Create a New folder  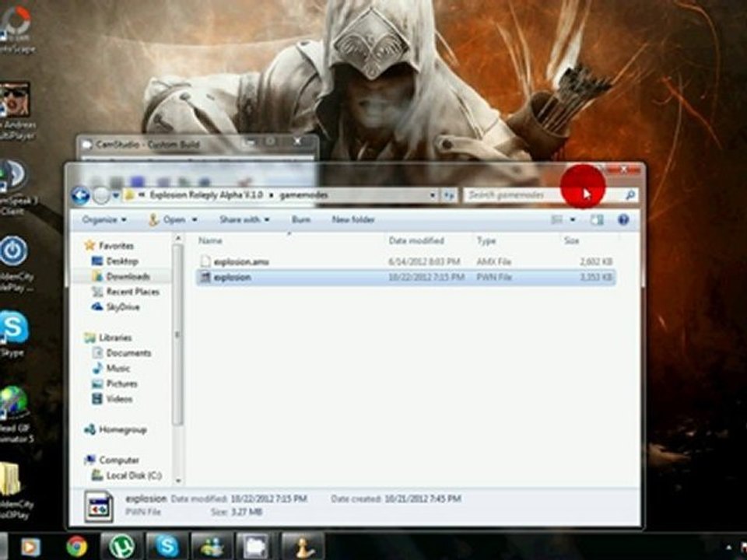click(x=353, y=219)
